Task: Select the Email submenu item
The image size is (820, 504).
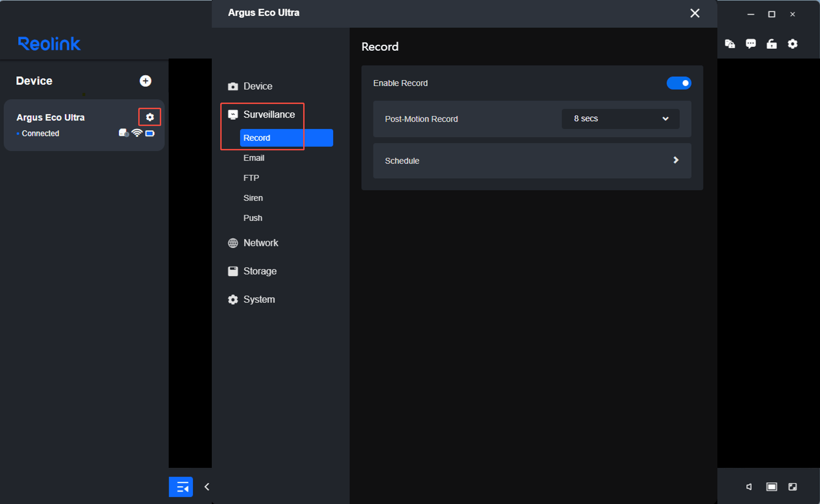Action: click(254, 158)
